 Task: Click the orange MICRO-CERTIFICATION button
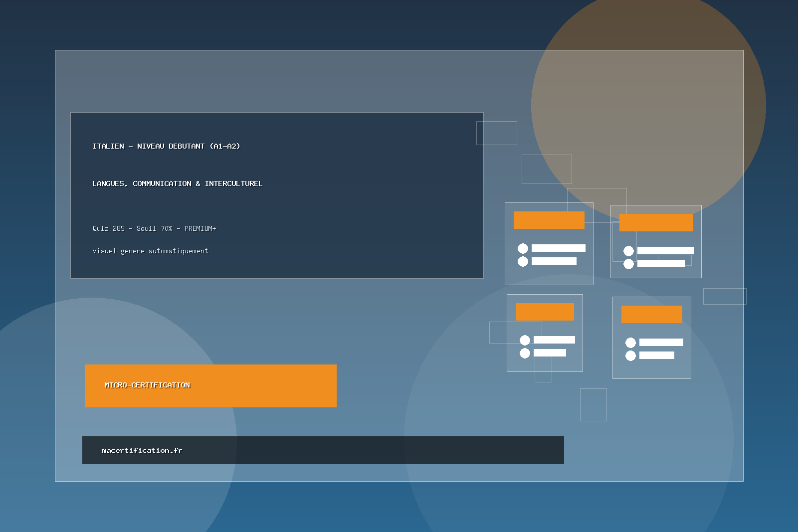click(210, 385)
